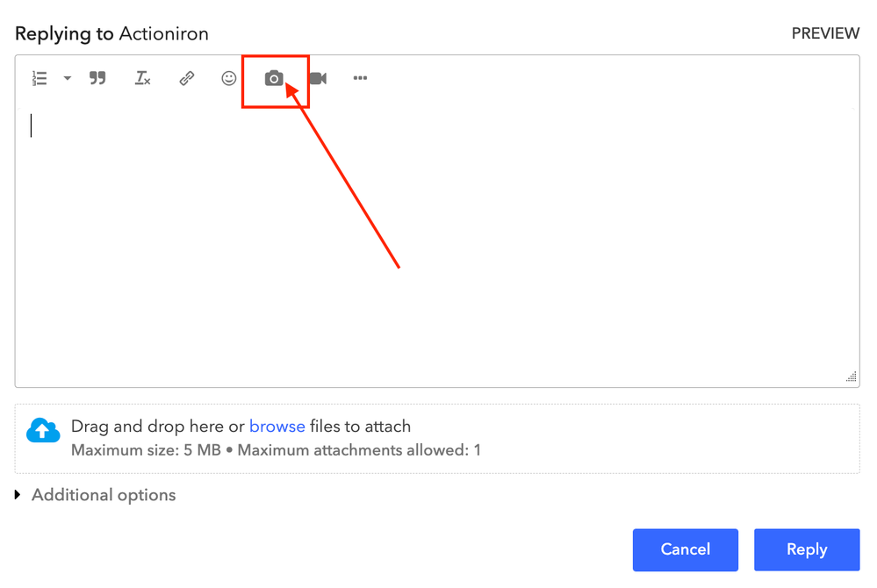
Task: Insert a blockquote with the quote icon
Action: pos(97,79)
